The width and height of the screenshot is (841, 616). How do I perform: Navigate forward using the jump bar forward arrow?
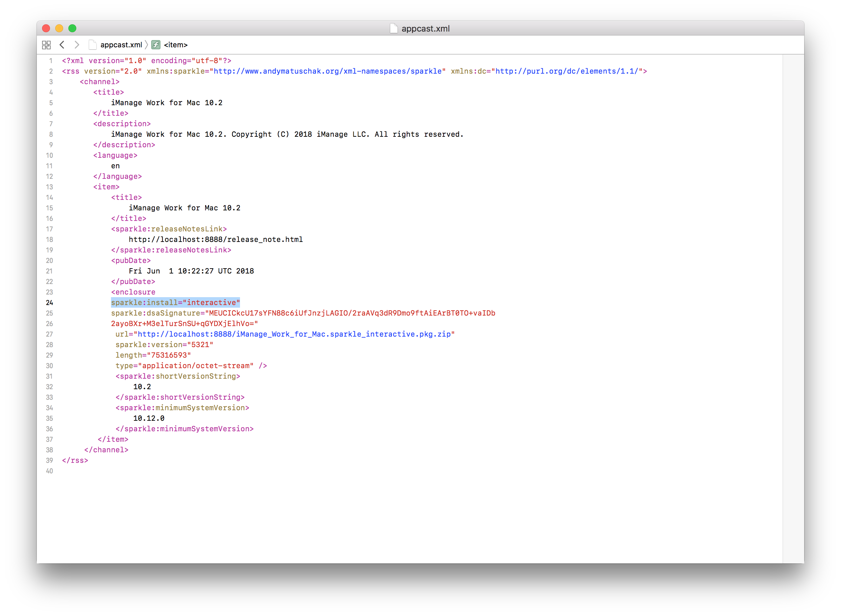click(x=77, y=45)
